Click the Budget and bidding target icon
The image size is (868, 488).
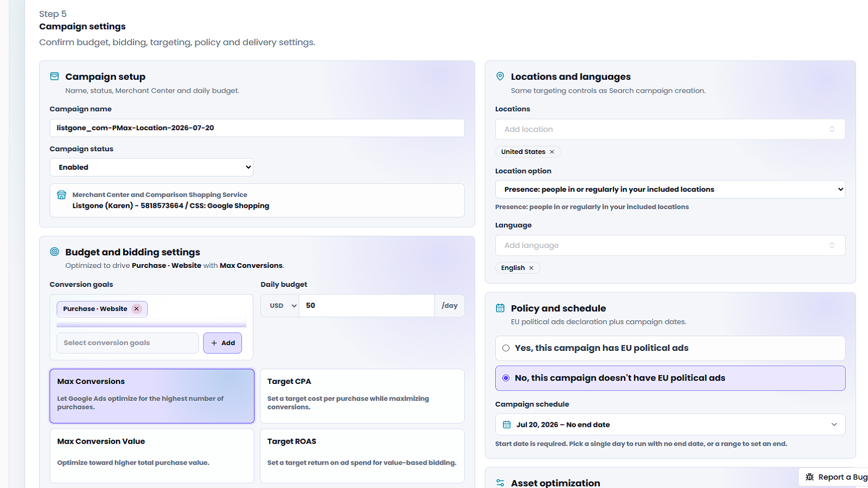(x=54, y=252)
